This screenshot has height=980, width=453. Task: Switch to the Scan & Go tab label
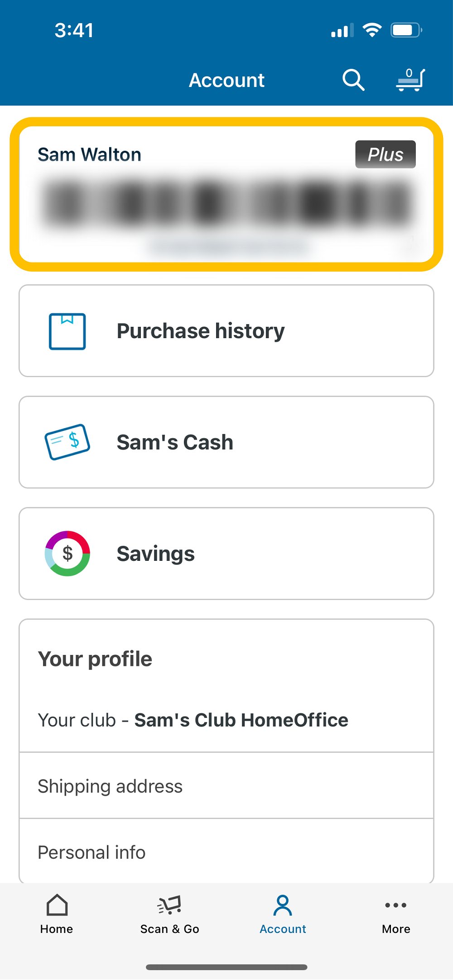click(x=169, y=929)
